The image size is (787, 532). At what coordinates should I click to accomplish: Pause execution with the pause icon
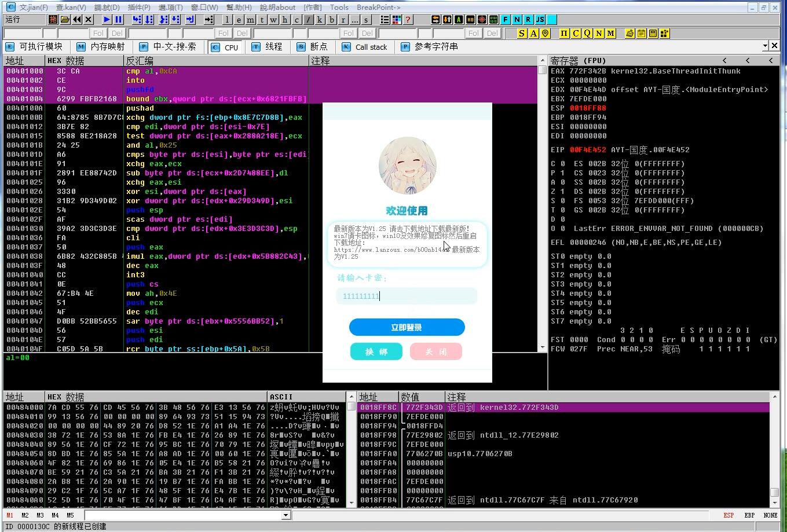118,19
